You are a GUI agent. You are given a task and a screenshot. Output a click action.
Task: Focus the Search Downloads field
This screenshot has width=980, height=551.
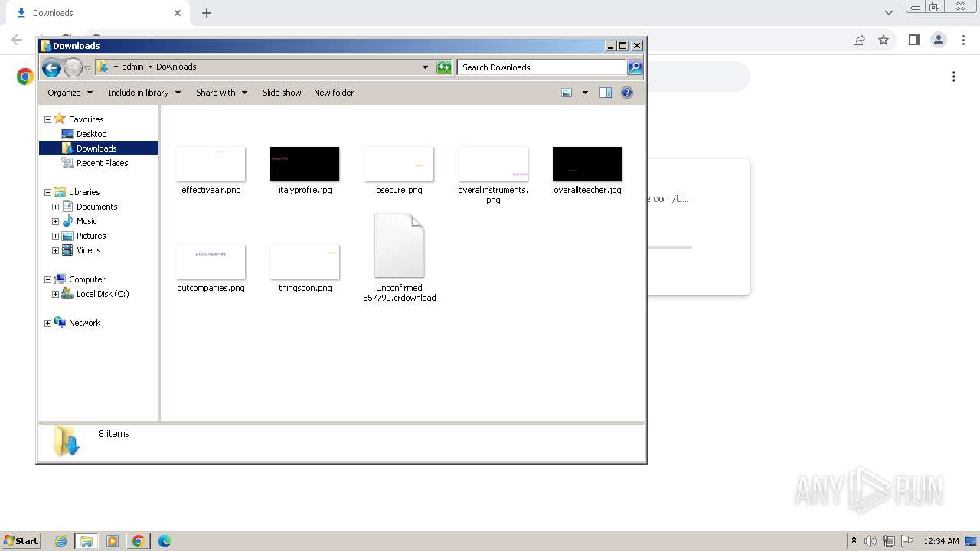pyautogui.click(x=542, y=67)
